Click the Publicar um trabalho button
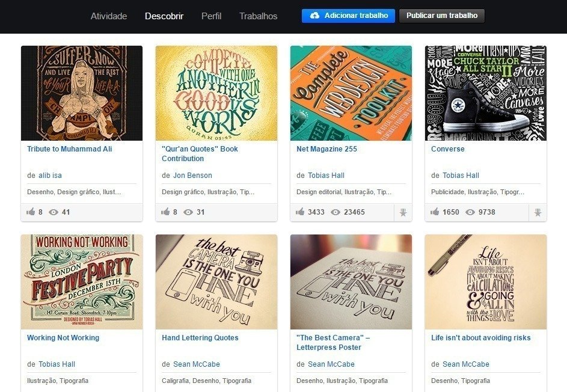 coord(442,16)
